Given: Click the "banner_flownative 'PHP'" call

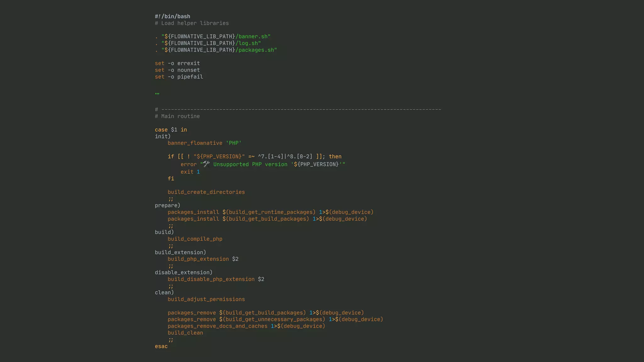Looking at the screenshot, I should point(205,143).
